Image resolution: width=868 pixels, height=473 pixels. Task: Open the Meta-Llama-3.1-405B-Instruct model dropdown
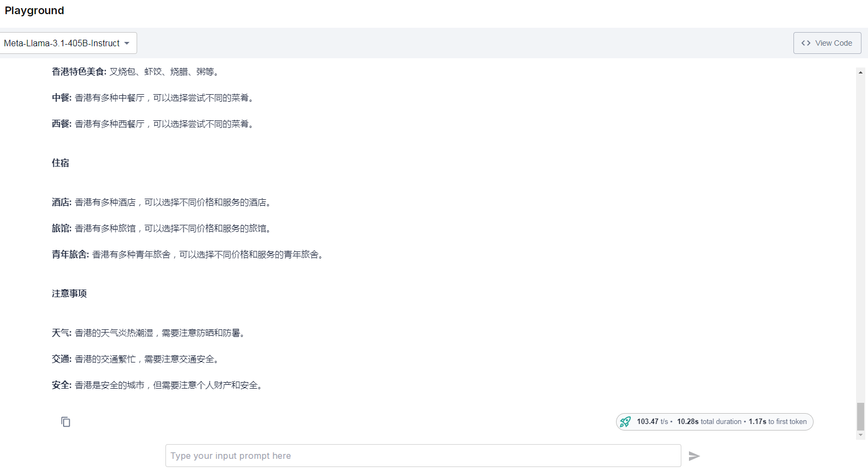tap(67, 43)
